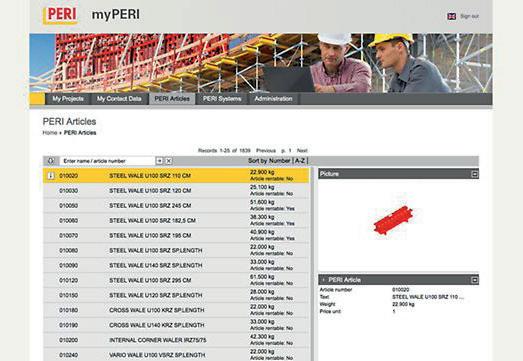Switch to the PERI Systems tab
This screenshot has height=361, width=523.
pos(222,99)
